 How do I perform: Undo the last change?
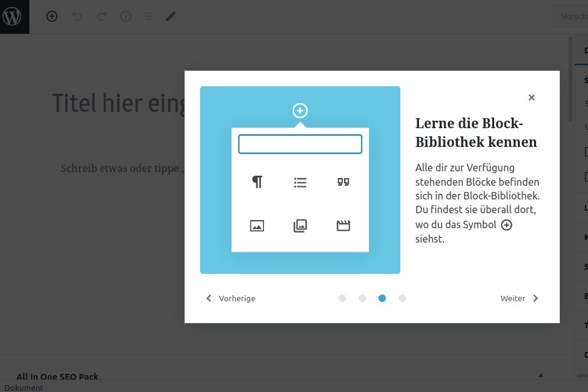point(77,16)
